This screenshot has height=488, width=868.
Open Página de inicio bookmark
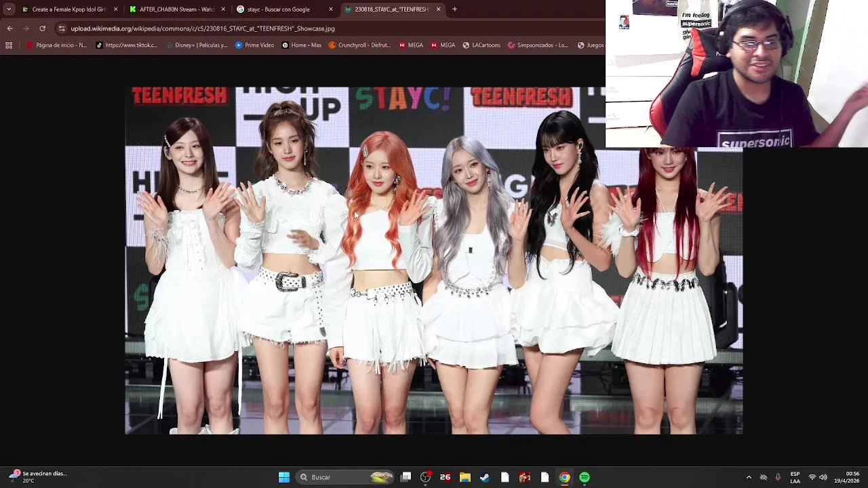point(57,45)
